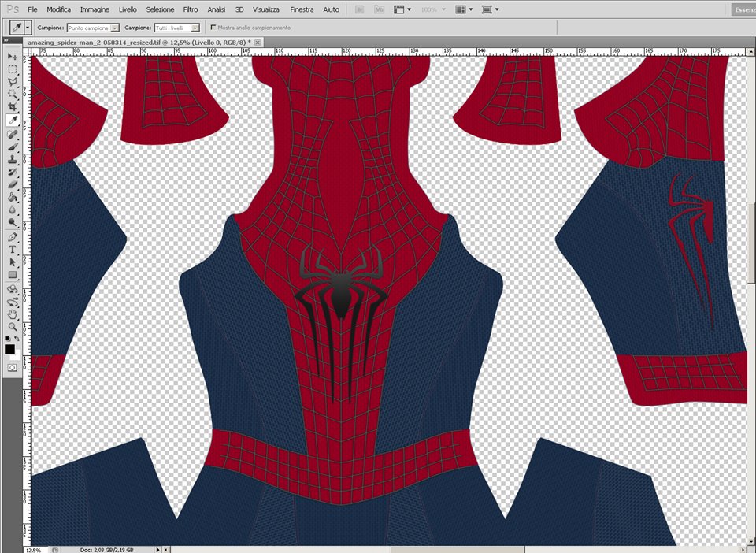Open the Livello menu

pyautogui.click(x=128, y=9)
